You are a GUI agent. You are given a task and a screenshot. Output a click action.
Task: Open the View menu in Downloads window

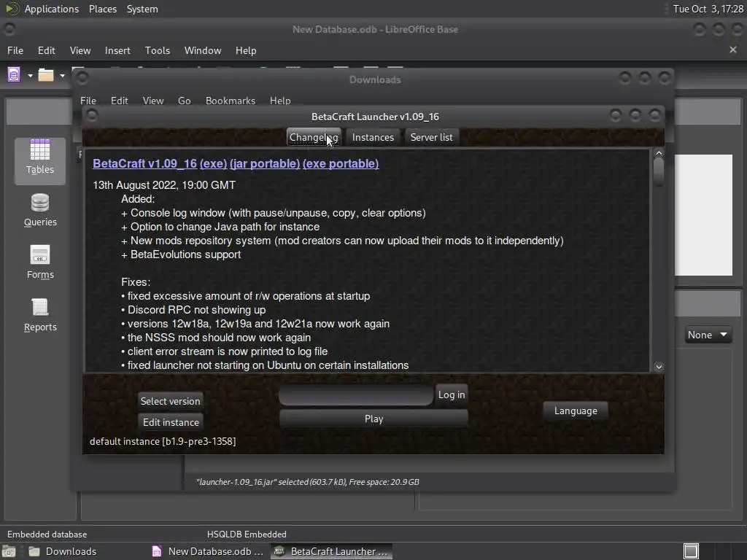coord(153,101)
